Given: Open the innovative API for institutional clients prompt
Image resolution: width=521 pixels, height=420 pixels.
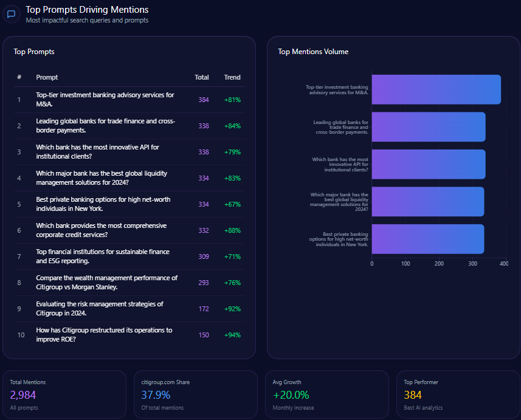Looking at the screenshot, I should coord(97,152).
